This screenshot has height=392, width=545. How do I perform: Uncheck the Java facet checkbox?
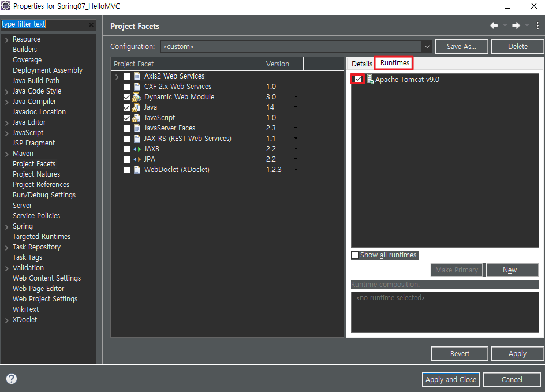pos(127,108)
